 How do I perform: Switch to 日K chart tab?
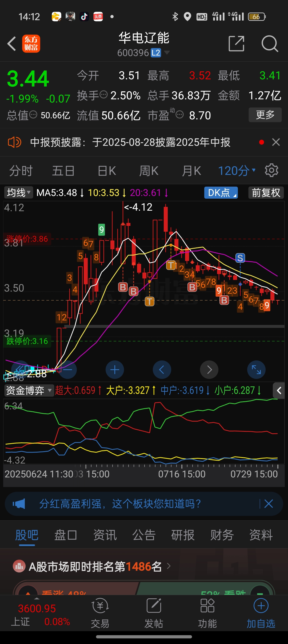[x=107, y=171]
